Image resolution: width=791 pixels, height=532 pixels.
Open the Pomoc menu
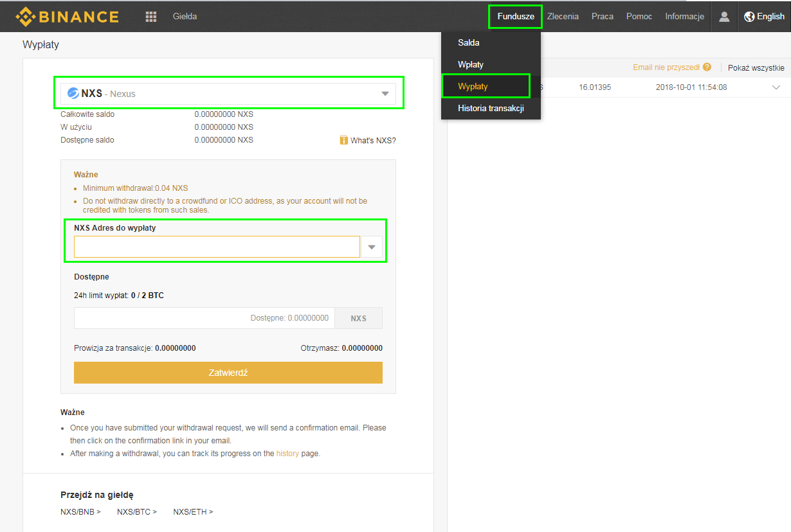639,17
